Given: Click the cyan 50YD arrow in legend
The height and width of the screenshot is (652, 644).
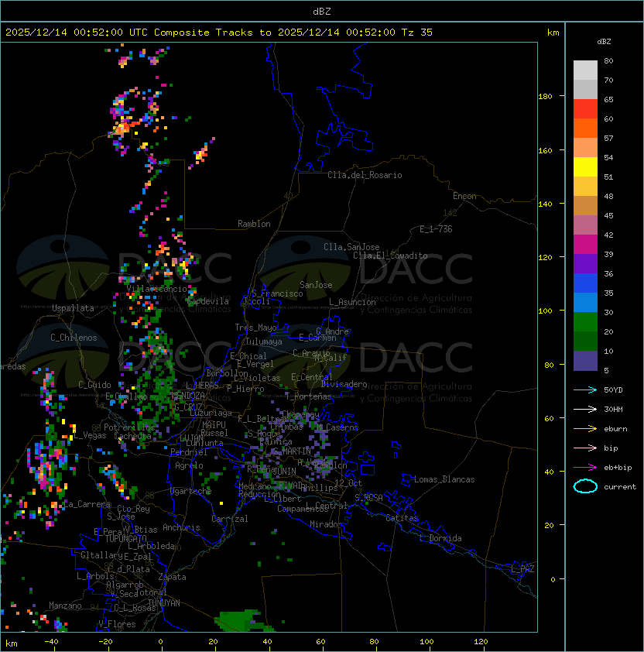Looking at the screenshot, I should pyautogui.click(x=585, y=389).
